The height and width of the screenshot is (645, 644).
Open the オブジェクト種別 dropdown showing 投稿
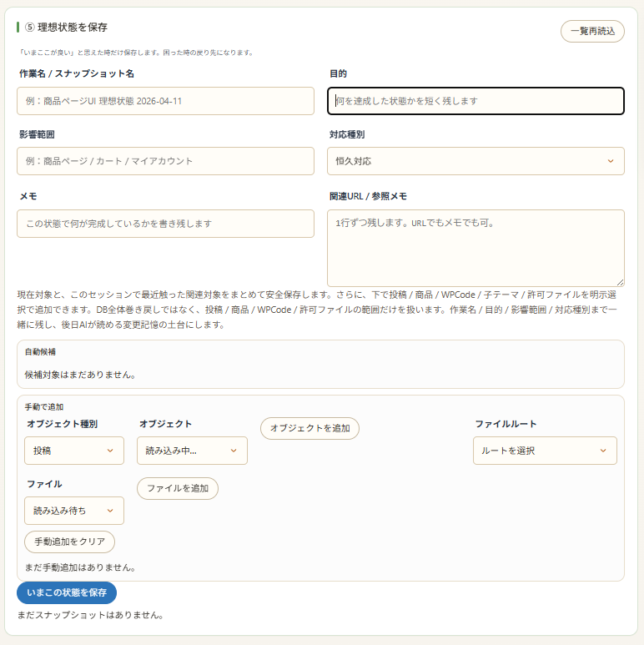pos(74,451)
